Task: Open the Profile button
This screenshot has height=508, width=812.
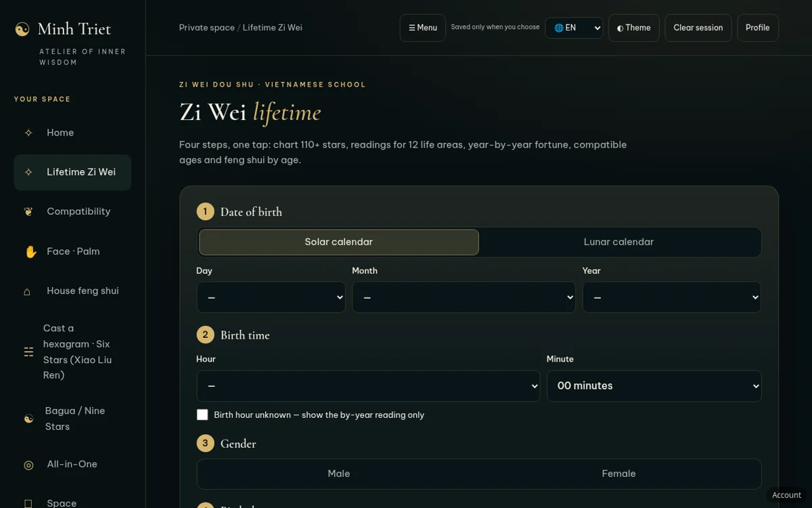Action: pos(758,28)
